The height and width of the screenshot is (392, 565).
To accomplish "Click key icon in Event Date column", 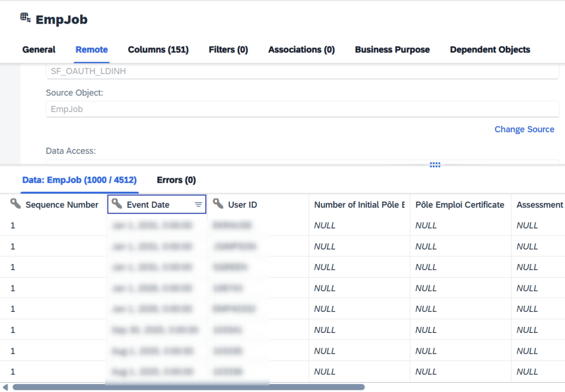I will tap(117, 204).
